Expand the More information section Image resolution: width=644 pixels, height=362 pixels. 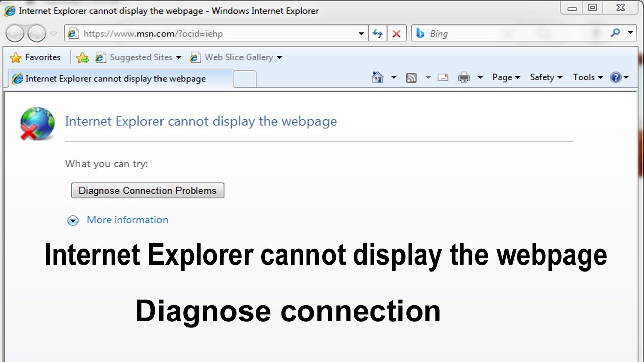(x=73, y=220)
